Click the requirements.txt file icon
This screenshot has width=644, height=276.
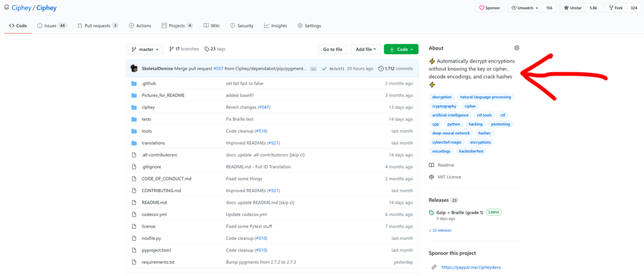[x=133, y=262]
